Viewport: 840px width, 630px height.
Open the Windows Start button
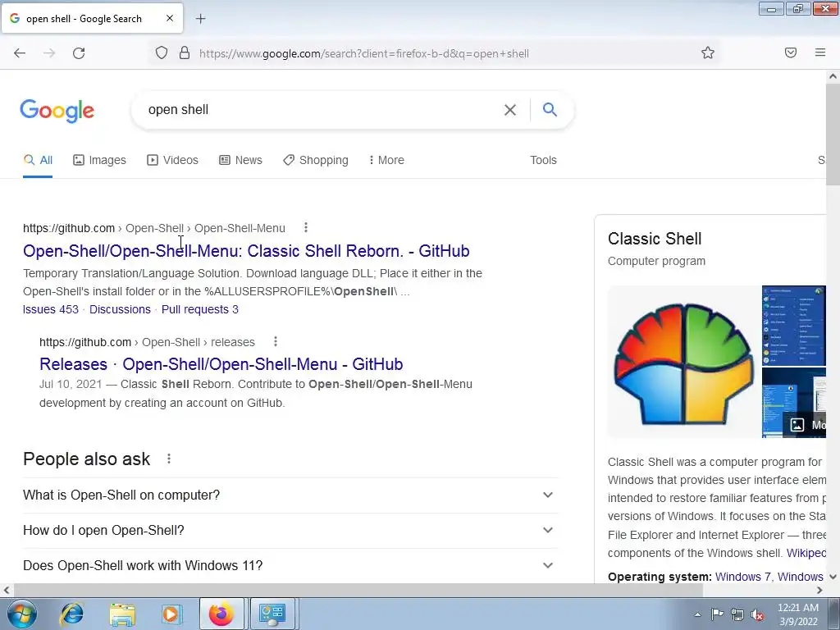click(21, 614)
